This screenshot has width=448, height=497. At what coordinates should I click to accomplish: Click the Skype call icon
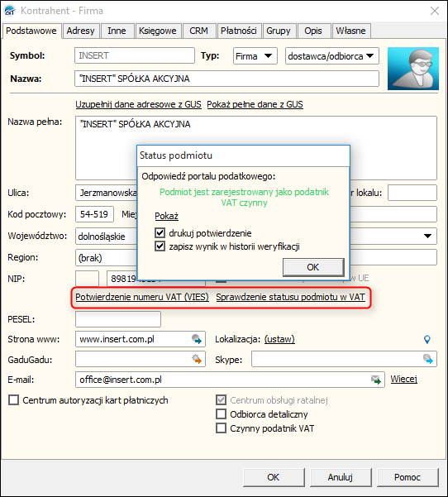tap(428, 359)
